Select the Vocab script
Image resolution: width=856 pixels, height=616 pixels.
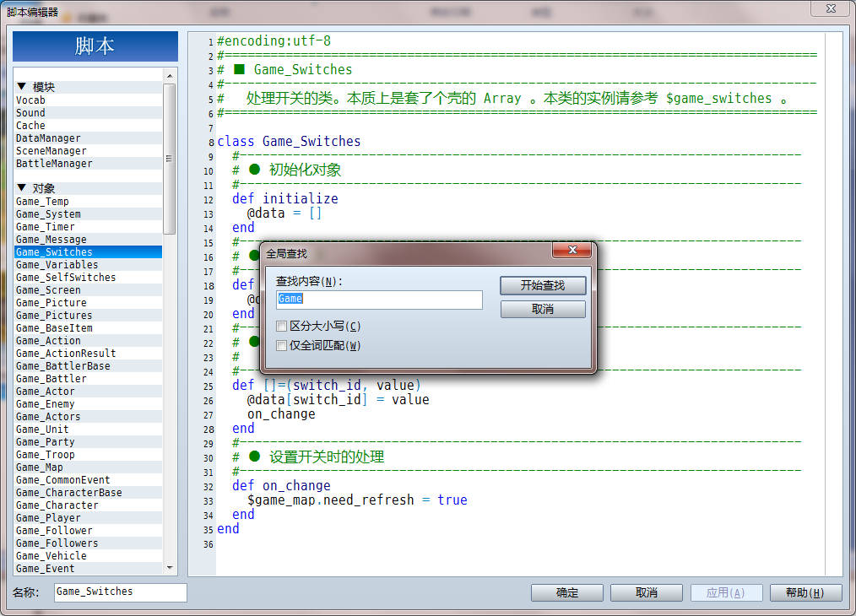tap(89, 100)
